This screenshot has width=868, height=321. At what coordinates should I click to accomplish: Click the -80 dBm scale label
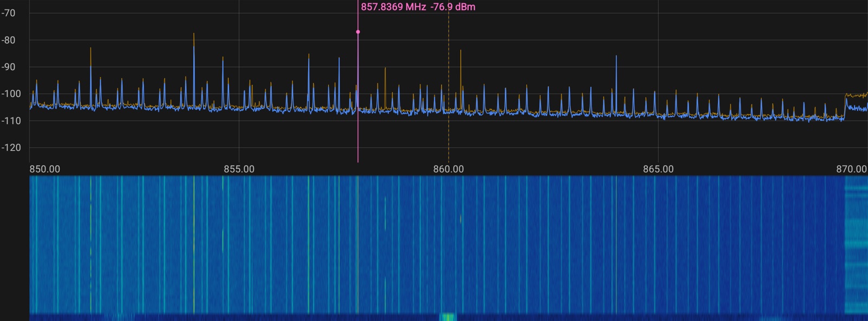8,40
